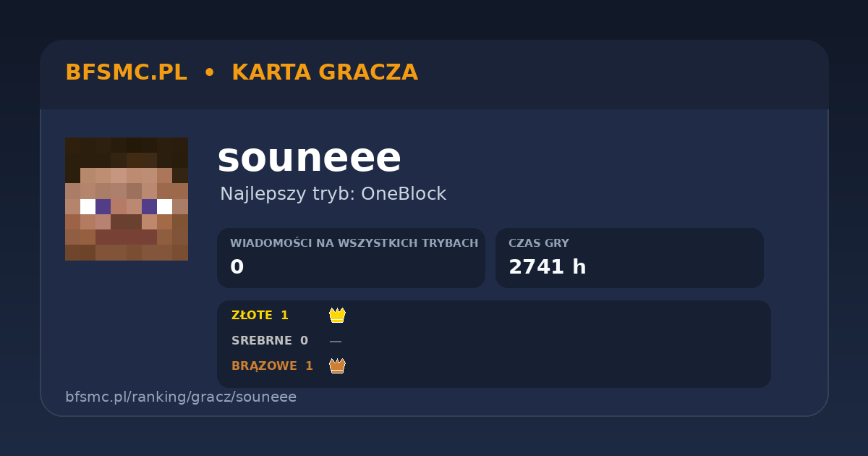Click the bronze crown medal icon
868x456 pixels.
coord(337,366)
